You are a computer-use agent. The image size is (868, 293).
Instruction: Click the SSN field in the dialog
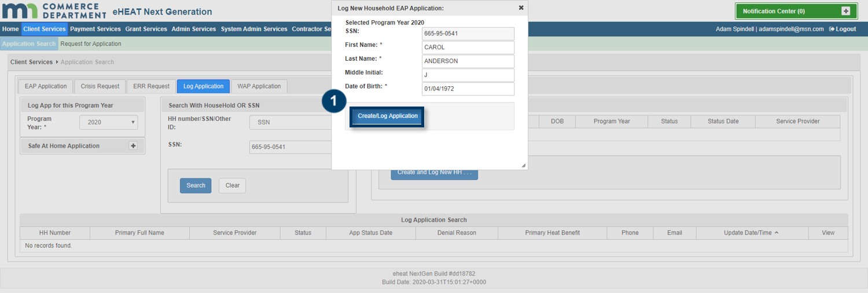tap(468, 34)
